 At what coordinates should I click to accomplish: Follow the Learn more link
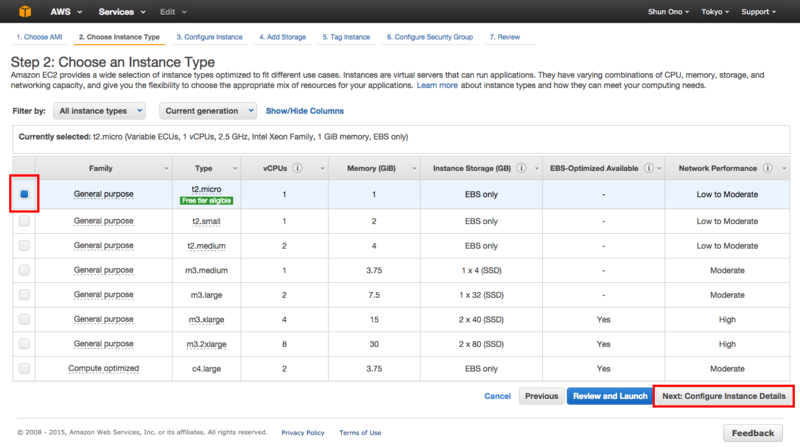pos(437,85)
